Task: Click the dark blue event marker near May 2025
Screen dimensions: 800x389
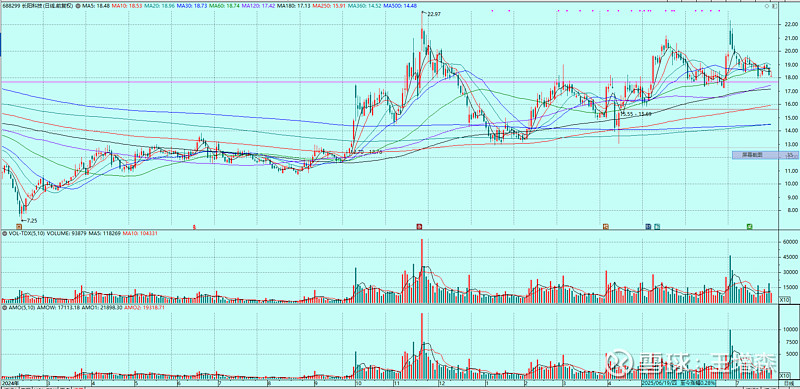Action: pyautogui.click(x=648, y=226)
